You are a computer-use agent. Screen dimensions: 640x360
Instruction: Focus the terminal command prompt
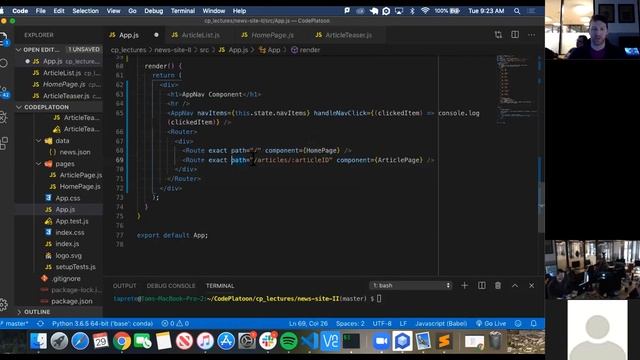[379, 299]
